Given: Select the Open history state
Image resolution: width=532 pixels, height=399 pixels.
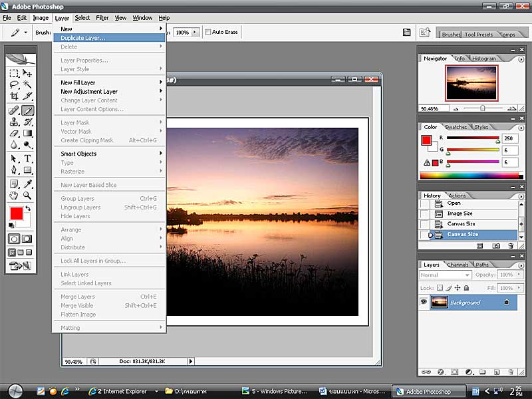Looking at the screenshot, I should click(x=468, y=203).
